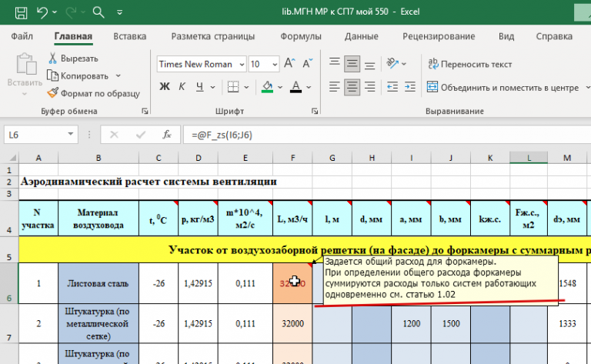Cancel formula entry X icon

pyautogui.click(x=114, y=135)
